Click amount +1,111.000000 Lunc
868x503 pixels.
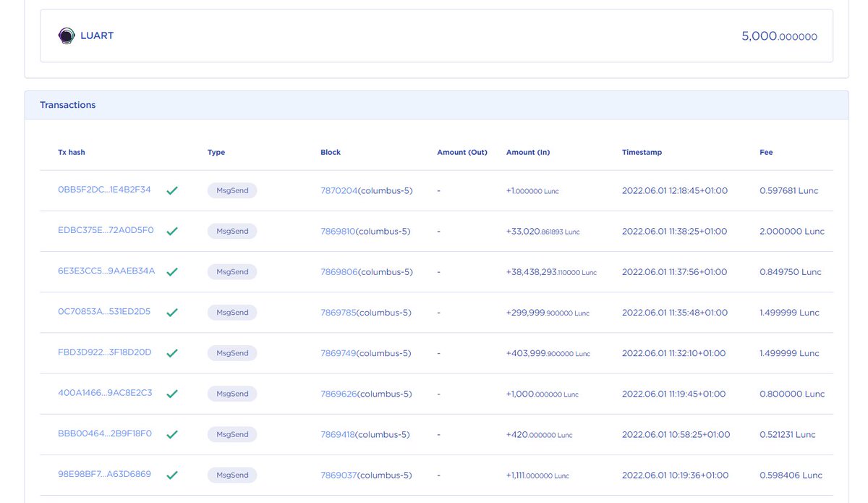[x=538, y=475]
